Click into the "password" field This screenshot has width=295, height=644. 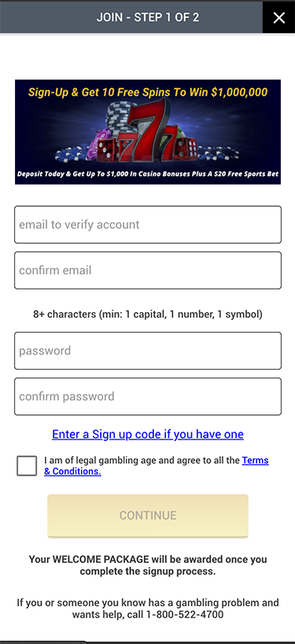pos(148,351)
